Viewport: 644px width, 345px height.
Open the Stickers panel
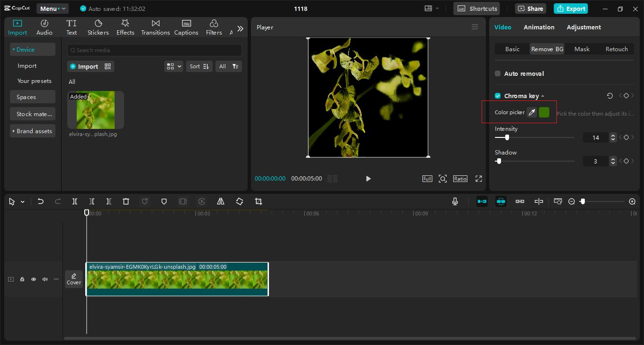click(x=98, y=27)
